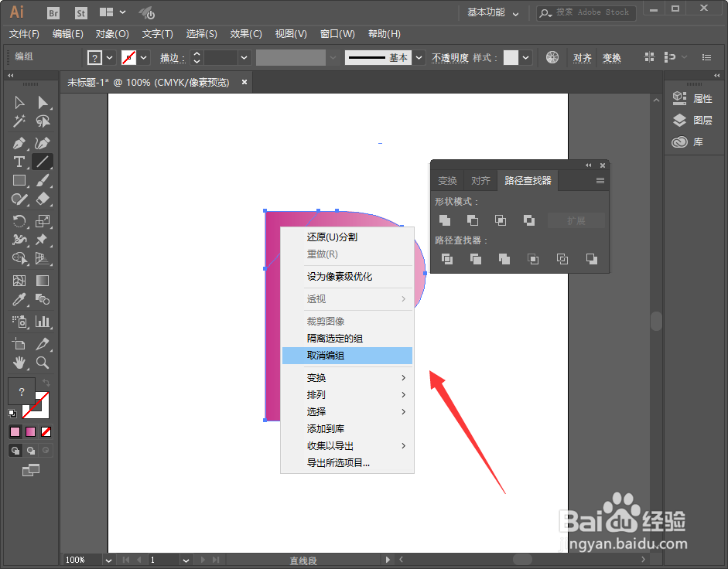The width and height of the screenshot is (728, 569).
Task: Click 不透明度 link in control bar
Action: point(450,57)
